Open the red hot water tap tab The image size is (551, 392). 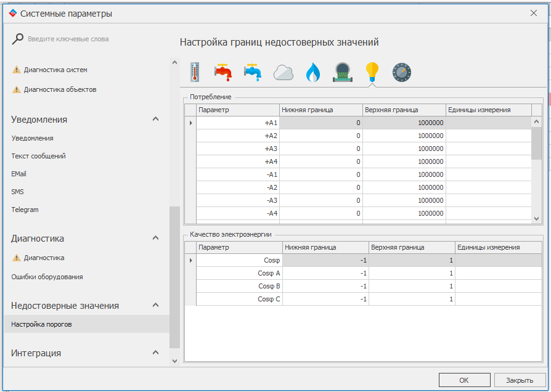pyautogui.click(x=223, y=72)
